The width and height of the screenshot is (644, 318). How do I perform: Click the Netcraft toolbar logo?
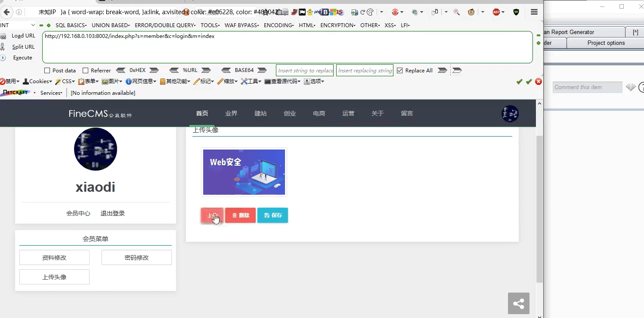click(x=16, y=93)
